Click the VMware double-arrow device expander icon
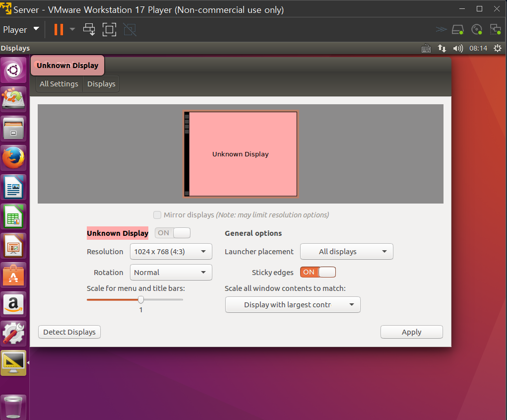The width and height of the screenshot is (507, 420). point(441,29)
